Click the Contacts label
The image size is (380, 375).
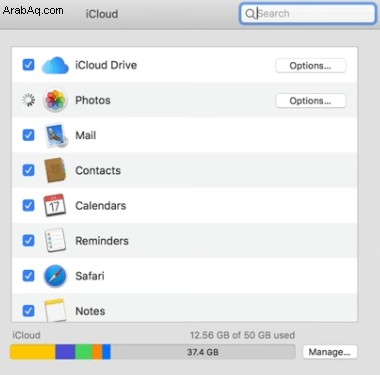coord(98,170)
